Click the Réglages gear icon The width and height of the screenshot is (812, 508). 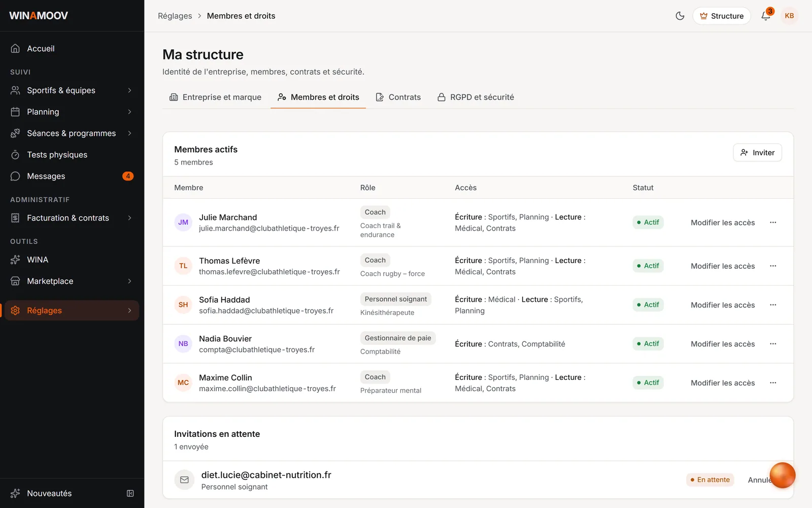coord(15,310)
